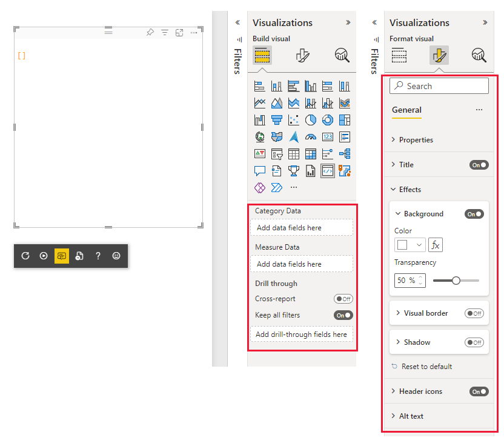The image size is (504, 446).
Task: Click the refresh icon in the dark toolbar
Action: 25,256
